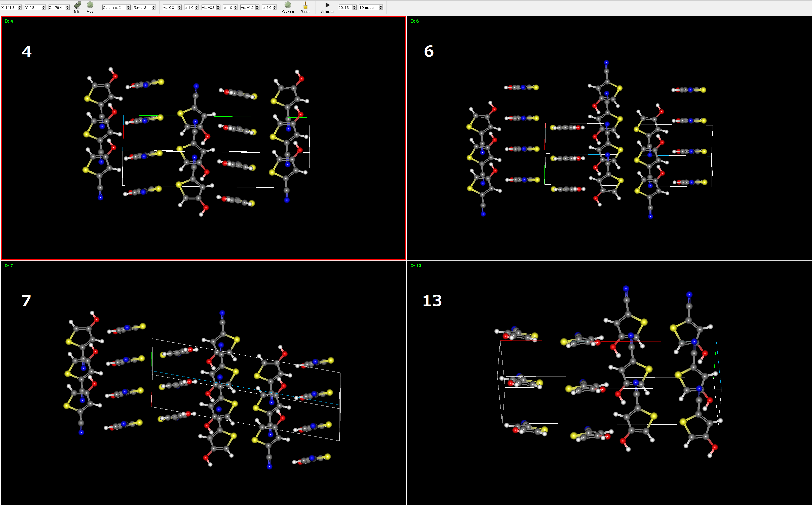Viewport: 812px width, 505px height.
Task: Decrease Columns count with down arrow
Action: 128,9
